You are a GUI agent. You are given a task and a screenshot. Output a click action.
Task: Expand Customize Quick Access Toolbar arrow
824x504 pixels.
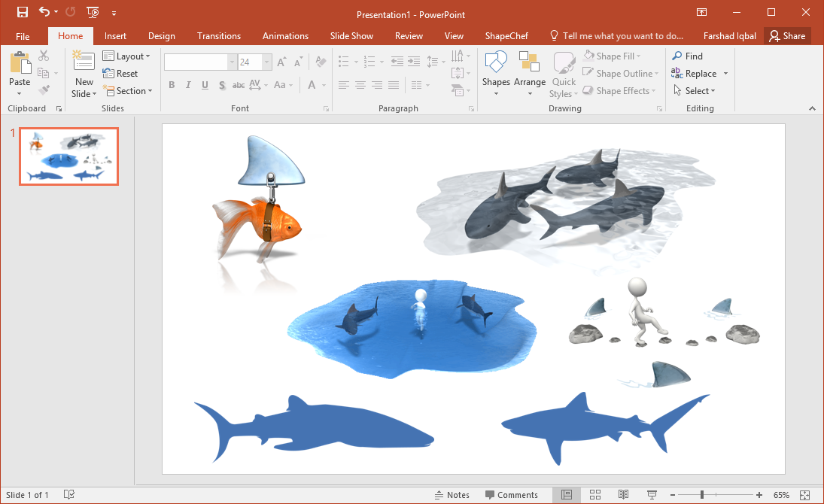pyautogui.click(x=114, y=13)
